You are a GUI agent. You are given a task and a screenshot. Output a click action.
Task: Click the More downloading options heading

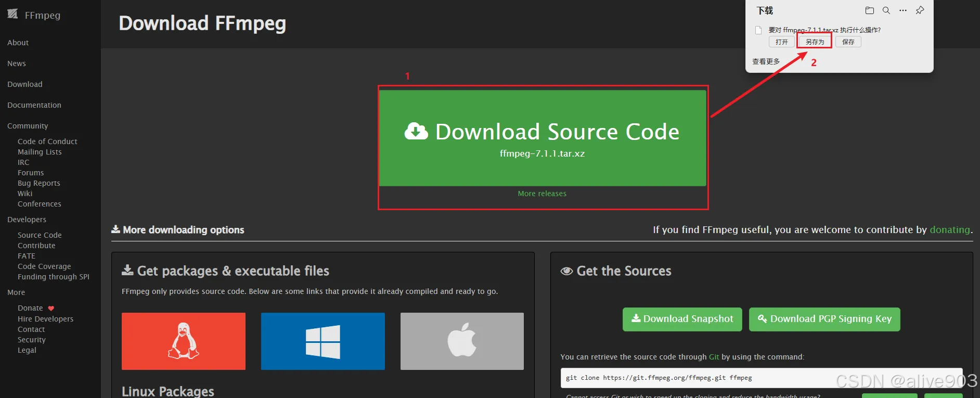click(x=178, y=229)
